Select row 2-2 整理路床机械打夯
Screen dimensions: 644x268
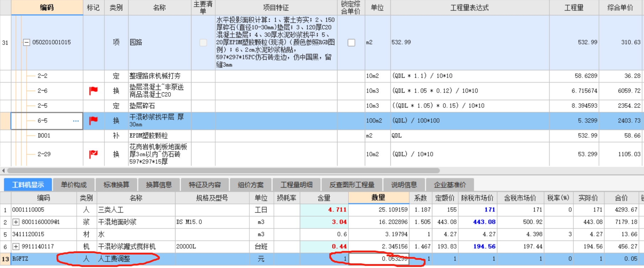pos(321,76)
